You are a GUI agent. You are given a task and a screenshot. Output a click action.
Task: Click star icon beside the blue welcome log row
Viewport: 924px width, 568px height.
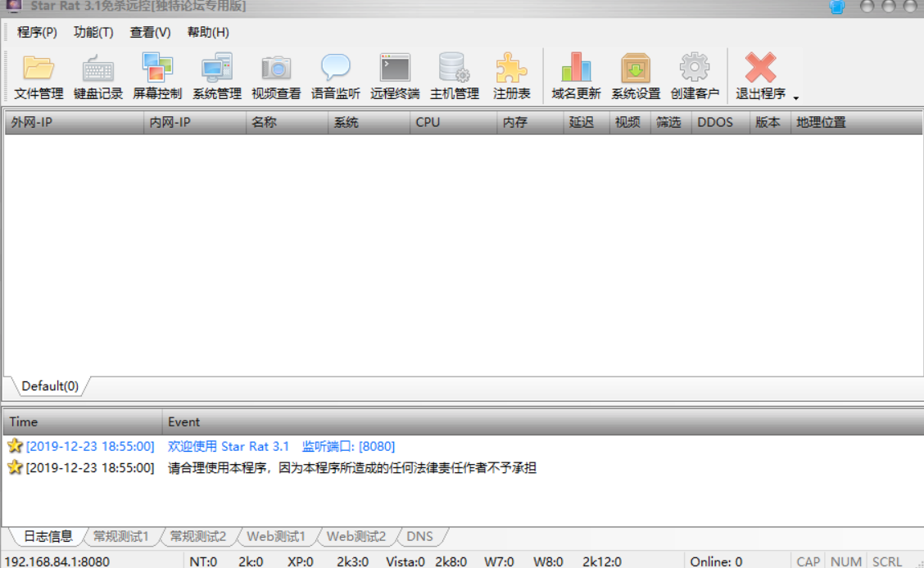tap(15, 445)
